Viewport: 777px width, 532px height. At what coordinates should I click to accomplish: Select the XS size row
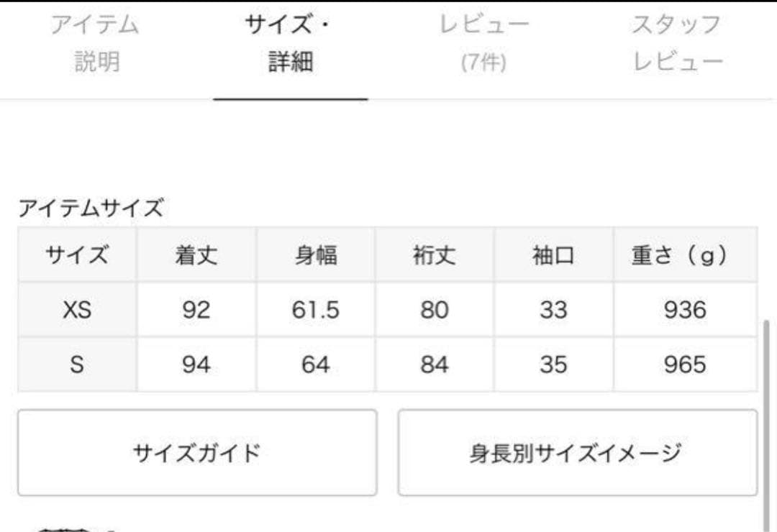[x=76, y=309]
